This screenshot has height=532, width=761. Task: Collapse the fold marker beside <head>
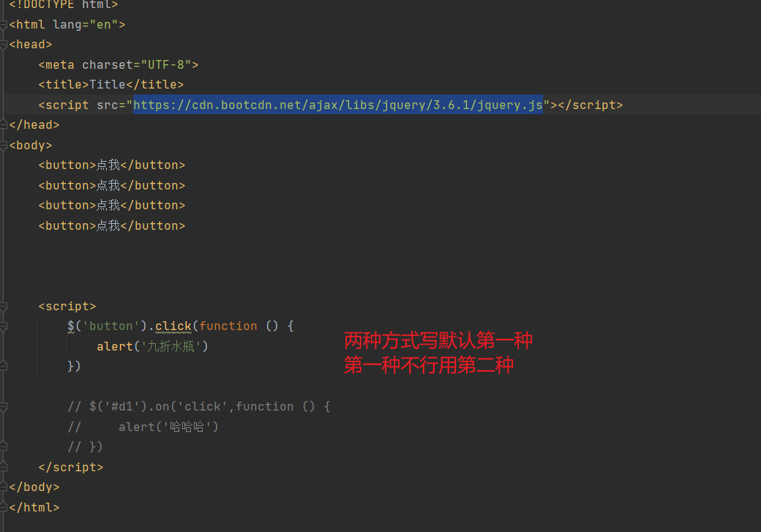pyautogui.click(x=4, y=45)
